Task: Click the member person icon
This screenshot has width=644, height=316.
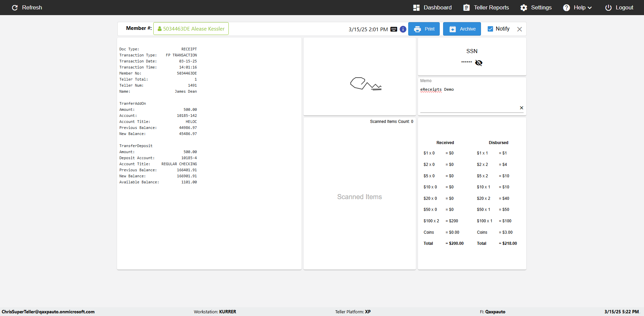Action: (x=160, y=29)
